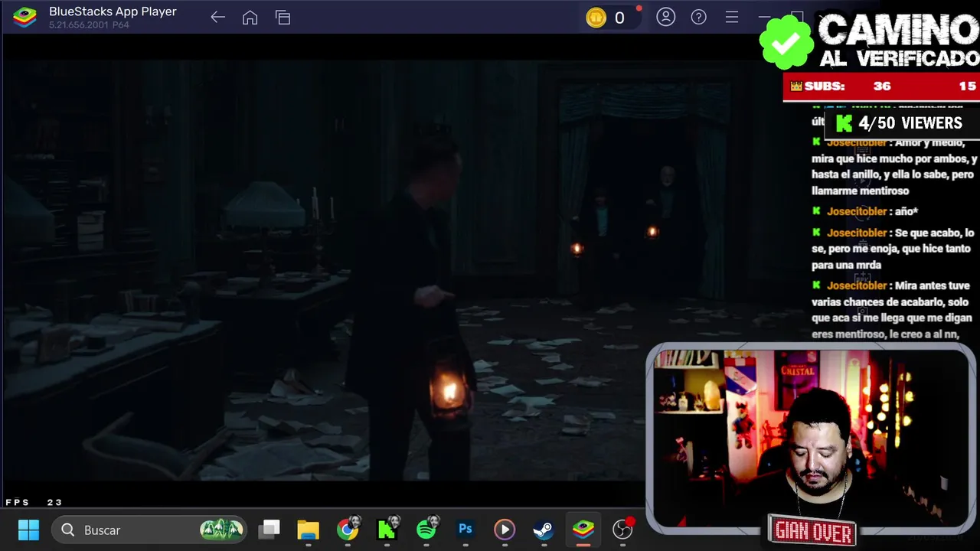Open the Windows Start menu

28,530
